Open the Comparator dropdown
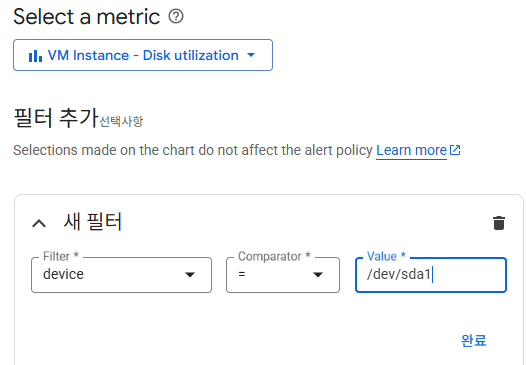This screenshot has height=365, width=526. click(x=283, y=275)
